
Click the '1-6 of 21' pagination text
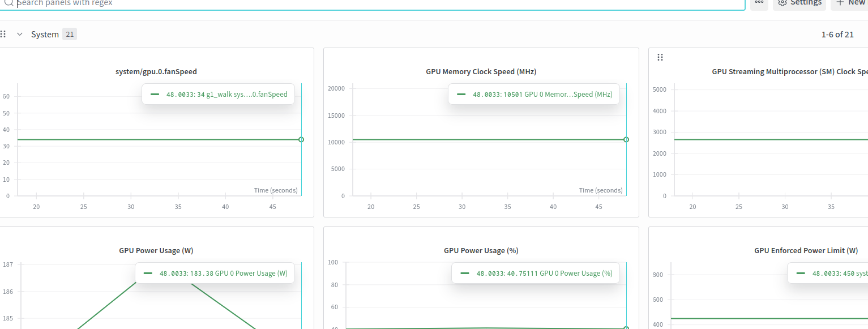837,35
